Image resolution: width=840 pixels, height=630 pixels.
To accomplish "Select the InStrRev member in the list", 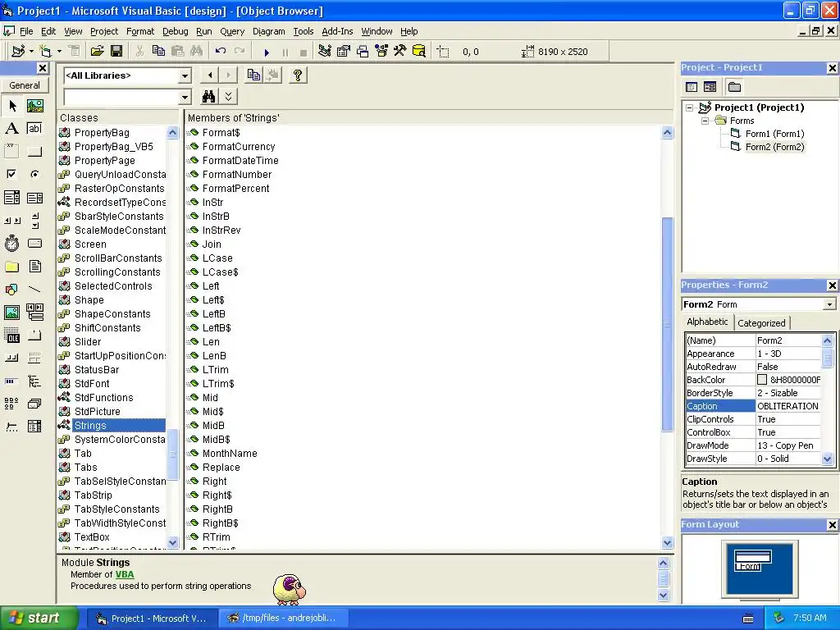I will coord(221,231).
